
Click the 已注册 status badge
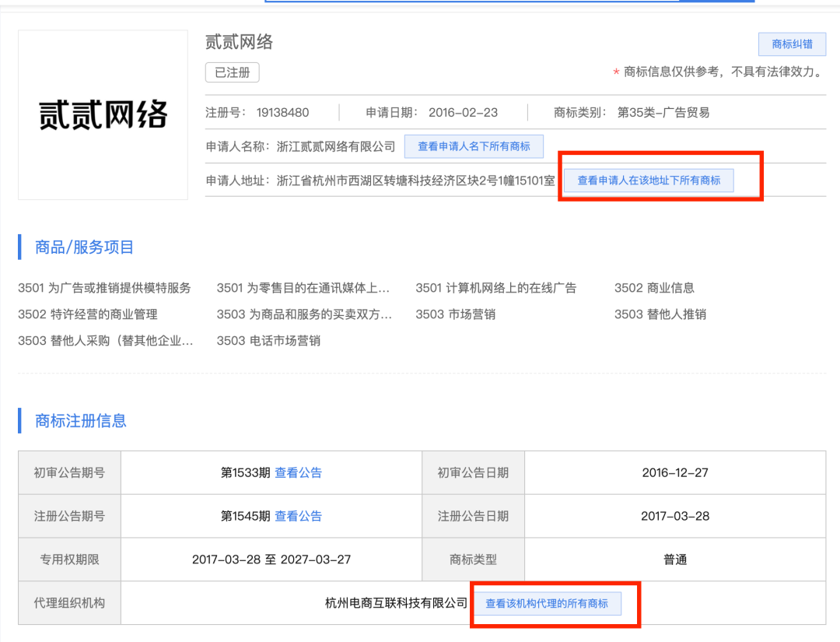point(232,72)
